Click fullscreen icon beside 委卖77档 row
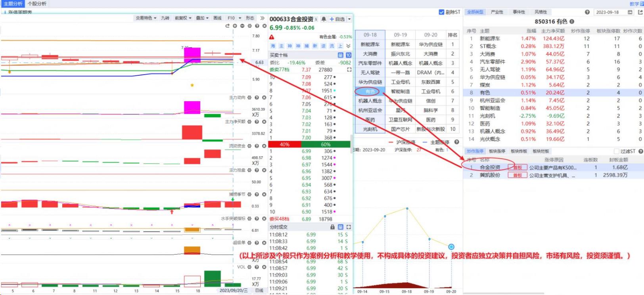 (349, 70)
